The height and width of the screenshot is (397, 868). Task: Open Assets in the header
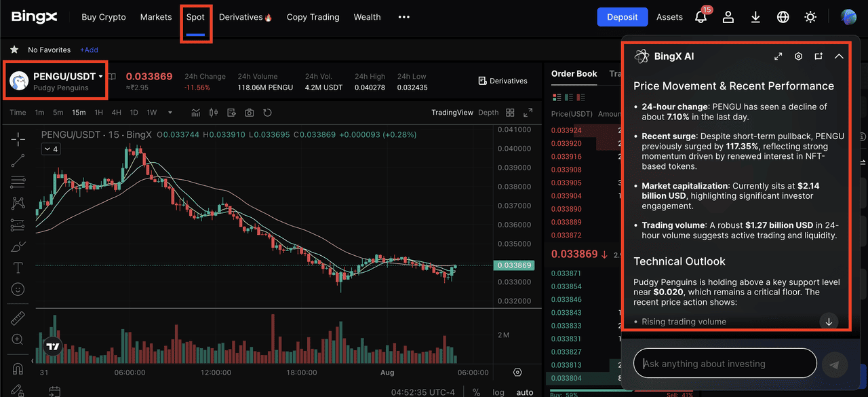click(x=669, y=17)
